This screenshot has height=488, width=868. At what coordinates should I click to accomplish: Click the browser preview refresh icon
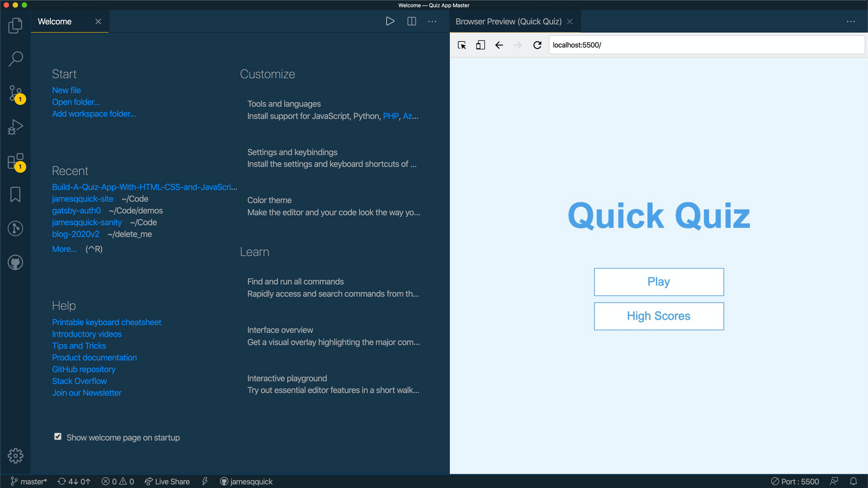click(x=537, y=45)
